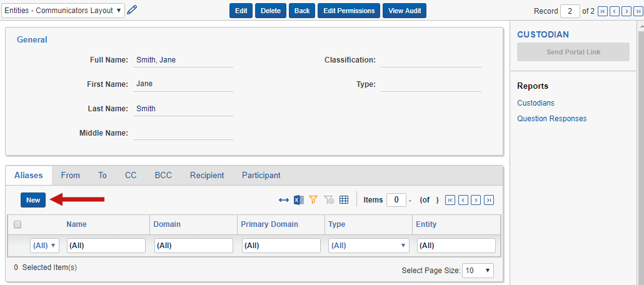
Task: Click the CUSTODIAN heading
Action: click(543, 34)
